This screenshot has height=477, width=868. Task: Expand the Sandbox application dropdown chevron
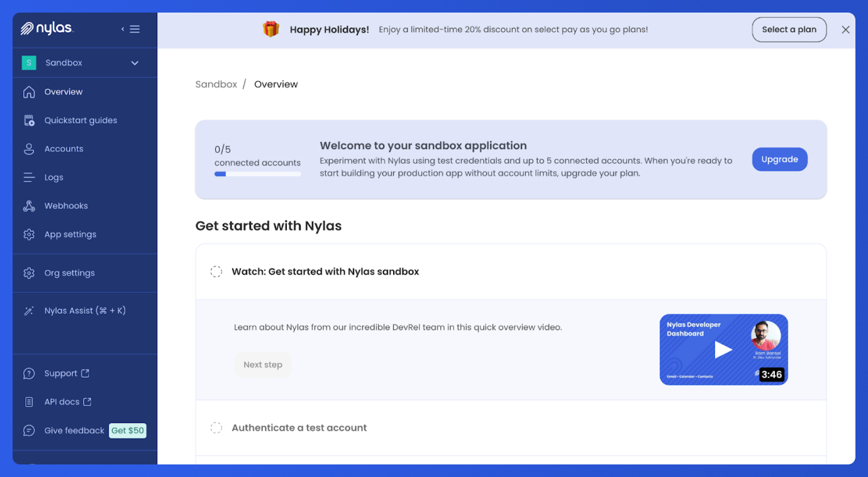point(135,63)
